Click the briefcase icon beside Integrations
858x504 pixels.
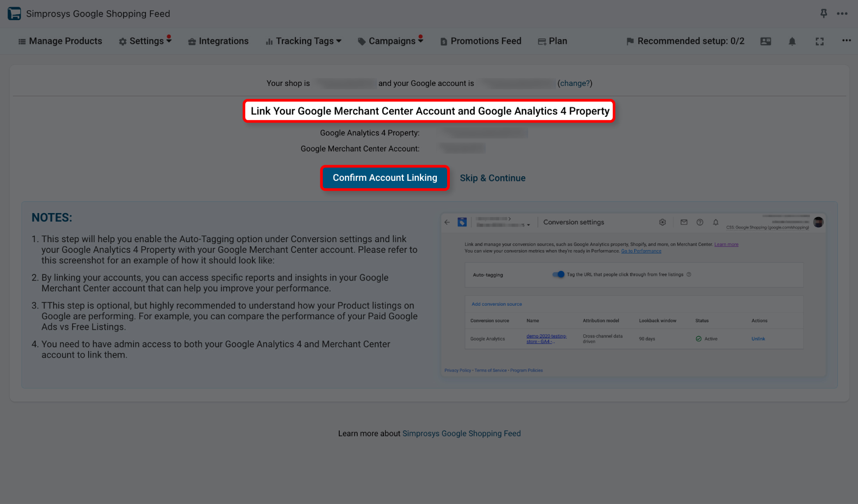(x=192, y=42)
